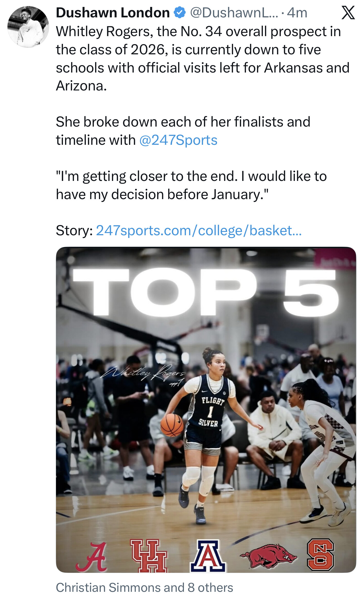This screenshot has width=364, height=594.
Task: Open Dushawn London's profile picture
Action: pyautogui.click(x=28, y=27)
